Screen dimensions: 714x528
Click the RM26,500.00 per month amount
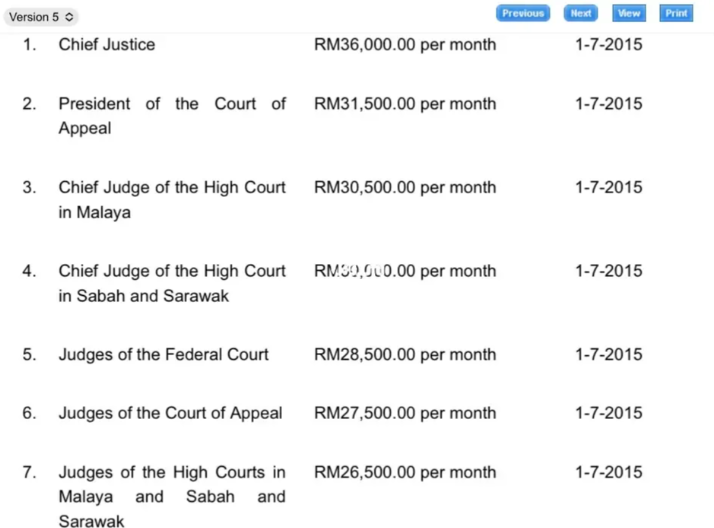point(405,472)
